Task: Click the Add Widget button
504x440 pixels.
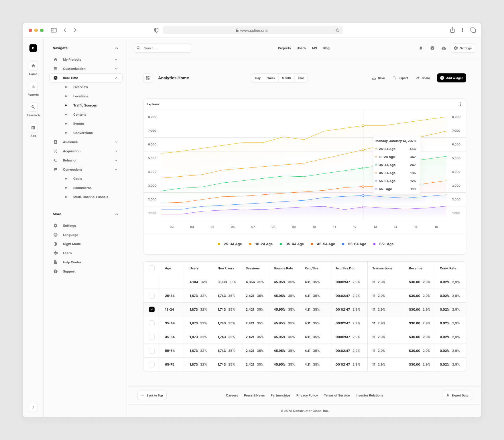Action: 452,78
